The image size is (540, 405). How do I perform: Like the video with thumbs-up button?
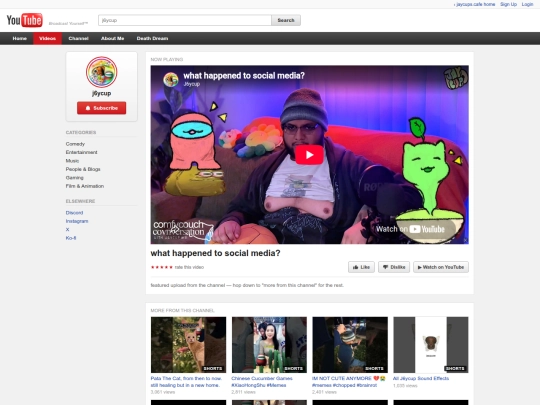pos(361,267)
